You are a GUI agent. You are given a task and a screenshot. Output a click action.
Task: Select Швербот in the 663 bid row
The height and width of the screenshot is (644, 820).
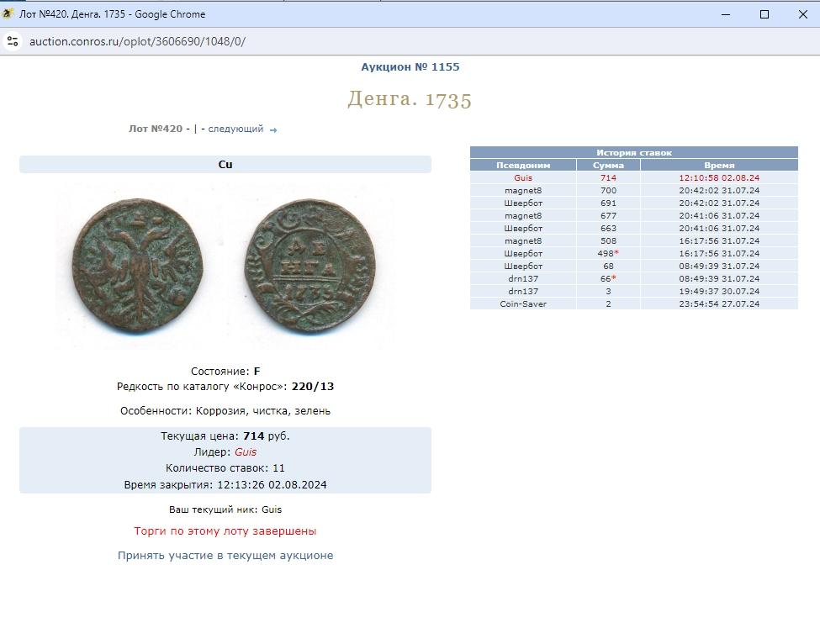tap(523, 228)
